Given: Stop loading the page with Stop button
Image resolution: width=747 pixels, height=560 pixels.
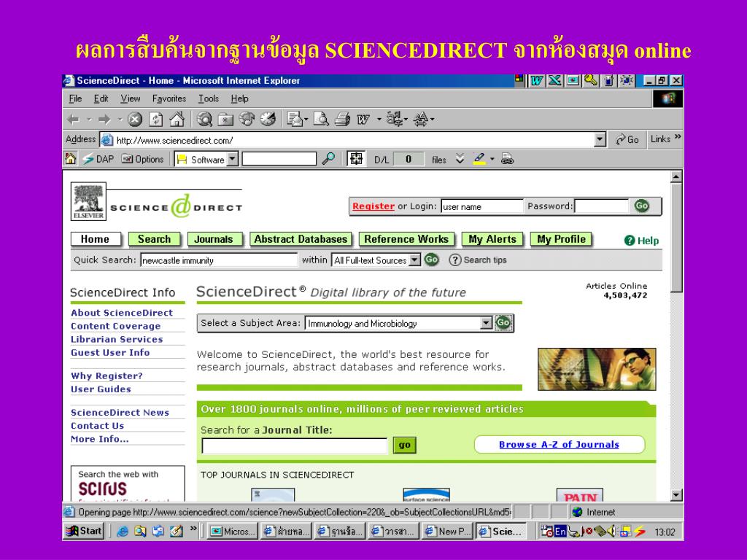Looking at the screenshot, I should [x=135, y=119].
